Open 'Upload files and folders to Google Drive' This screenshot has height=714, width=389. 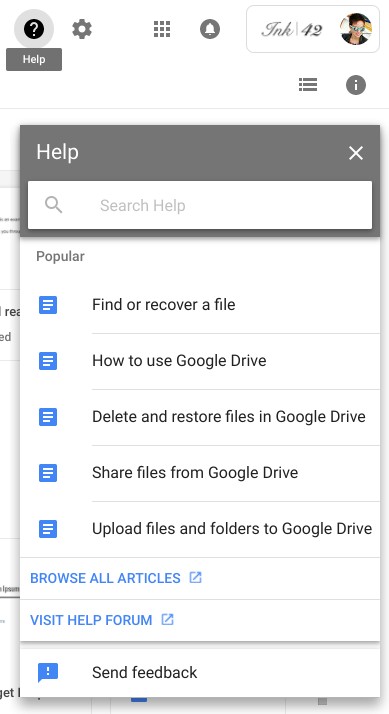point(200,529)
